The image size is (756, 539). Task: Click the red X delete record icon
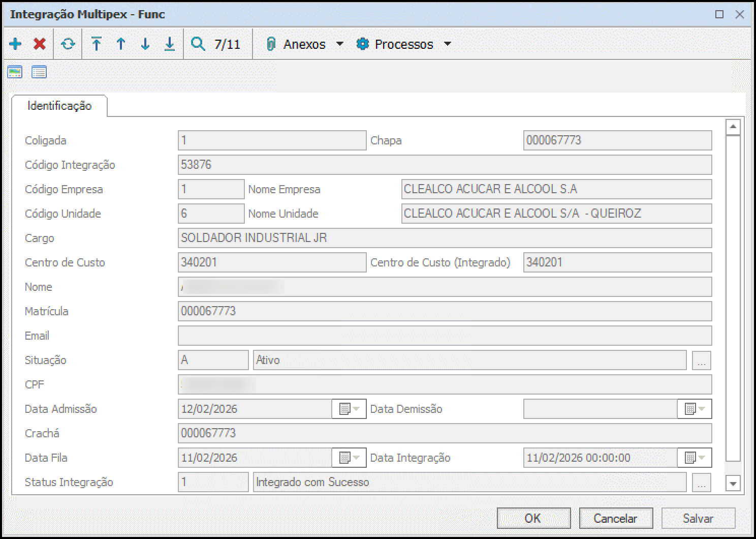coord(40,44)
